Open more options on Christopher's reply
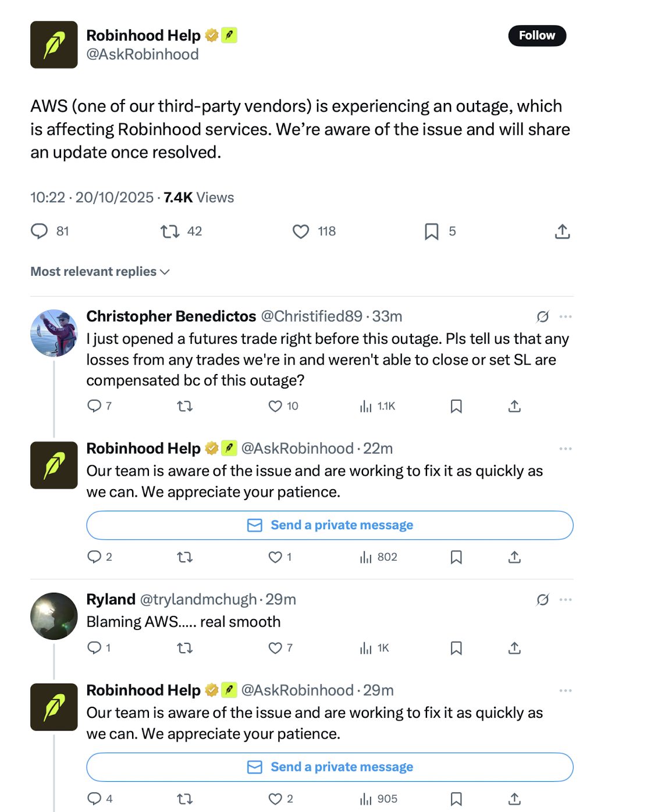 (x=566, y=316)
